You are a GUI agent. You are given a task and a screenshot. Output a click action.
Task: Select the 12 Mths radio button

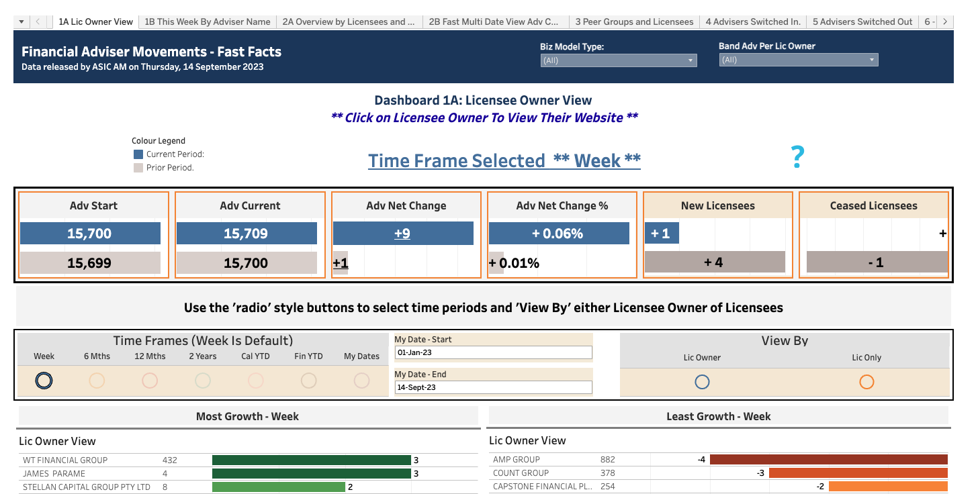(x=150, y=381)
